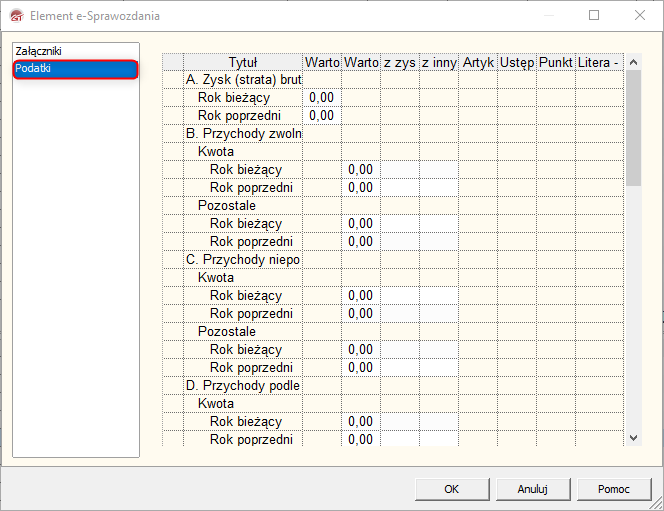This screenshot has height=511, width=664.
Task: Close the Element e-Sprawozdania dialog
Action: [x=640, y=15]
